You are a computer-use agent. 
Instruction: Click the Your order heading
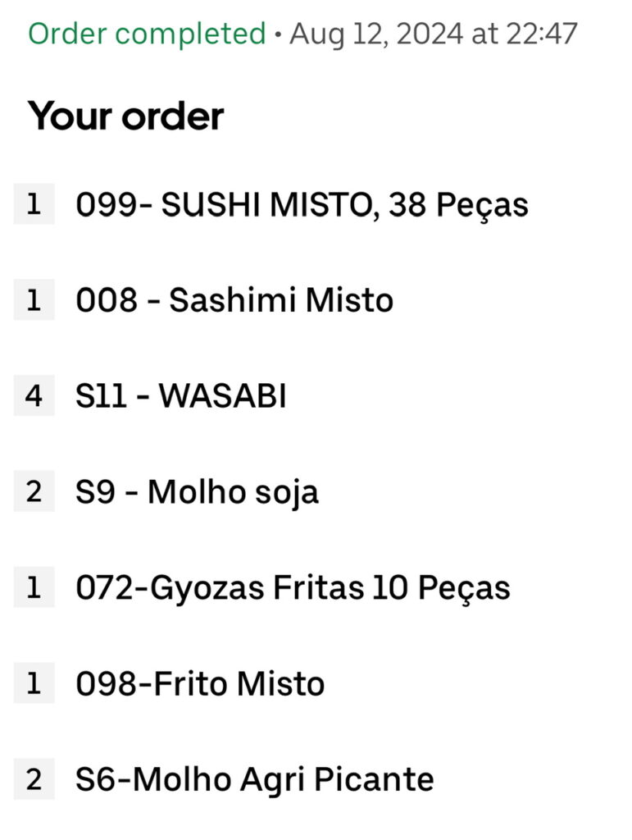click(125, 116)
